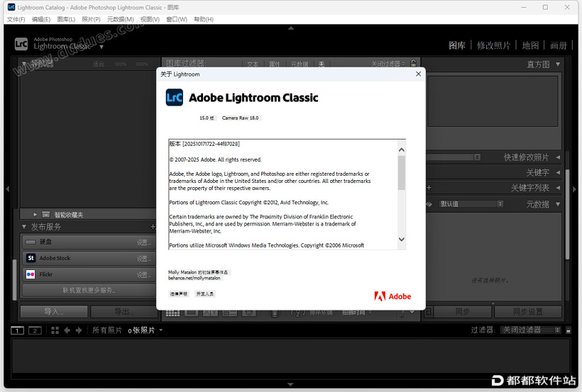This screenshot has width=582, height=392.
Task: Click the scroll-up arrow in credits box
Action: [x=401, y=150]
